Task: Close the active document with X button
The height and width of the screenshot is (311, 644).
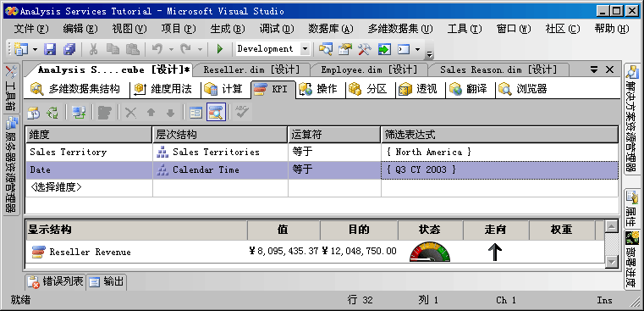Action: click(x=609, y=70)
